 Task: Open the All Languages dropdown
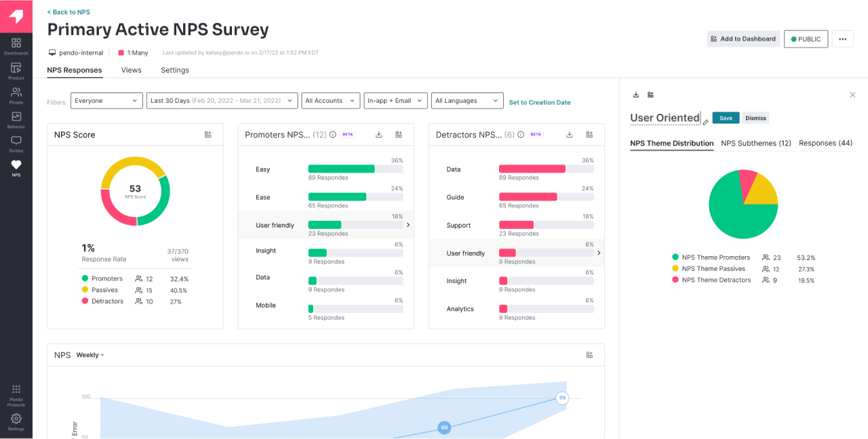(467, 101)
